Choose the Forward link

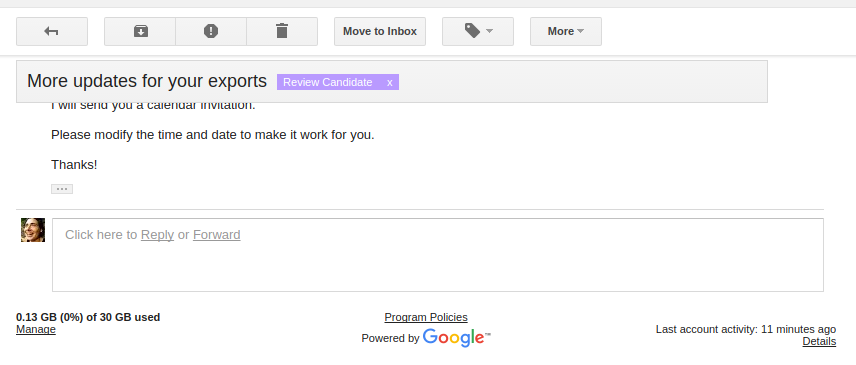pos(217,235)
